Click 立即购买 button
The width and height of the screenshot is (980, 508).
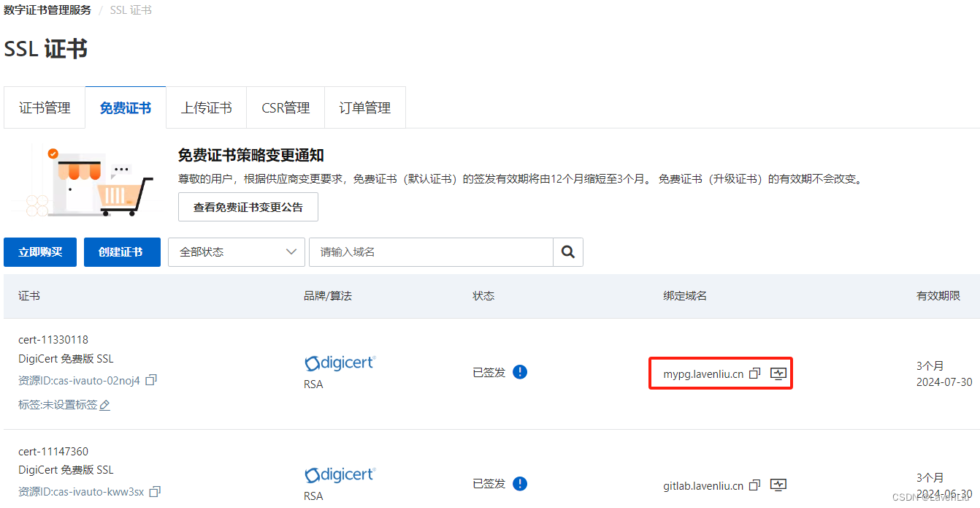pos(40,252)
